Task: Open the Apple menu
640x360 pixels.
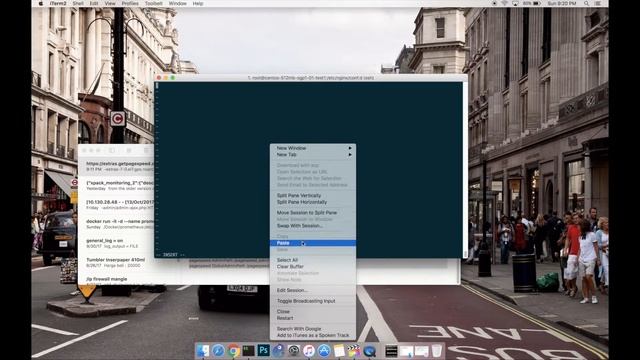Action: click(x=40, y=3)
